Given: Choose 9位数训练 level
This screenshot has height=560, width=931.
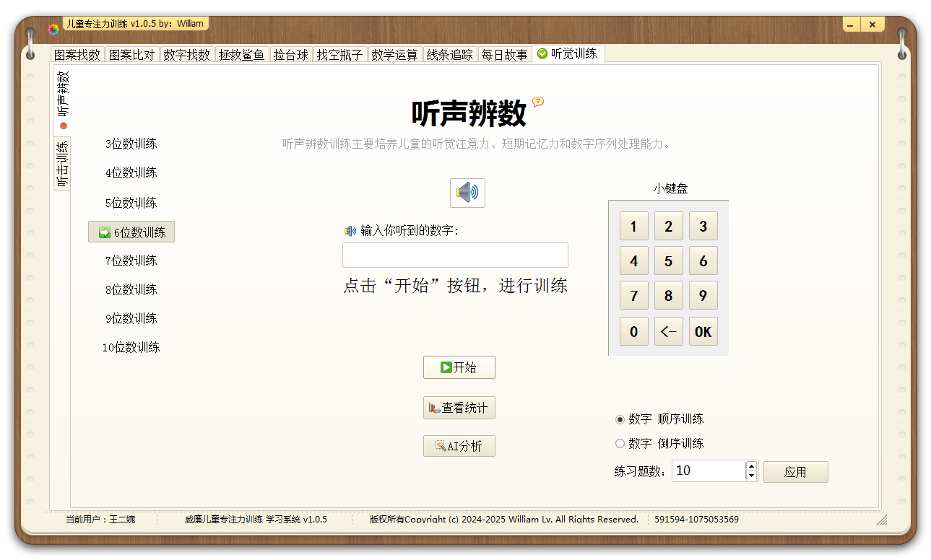Looking at the screenshot, I should (131, 319).
